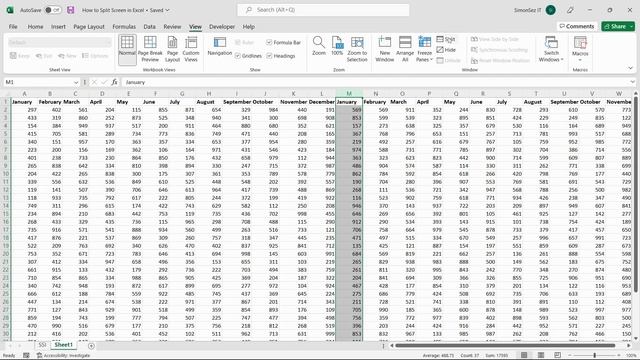This screenshot has width=640, height=360.
Task: Click the Insert Function fx icon
Action: click(x=114, y=82)
